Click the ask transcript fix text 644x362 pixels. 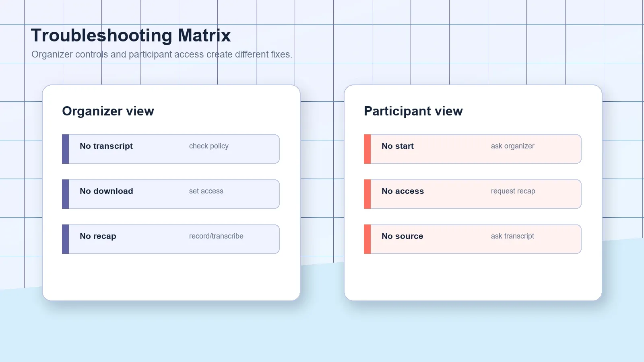(x=512, y=236)
